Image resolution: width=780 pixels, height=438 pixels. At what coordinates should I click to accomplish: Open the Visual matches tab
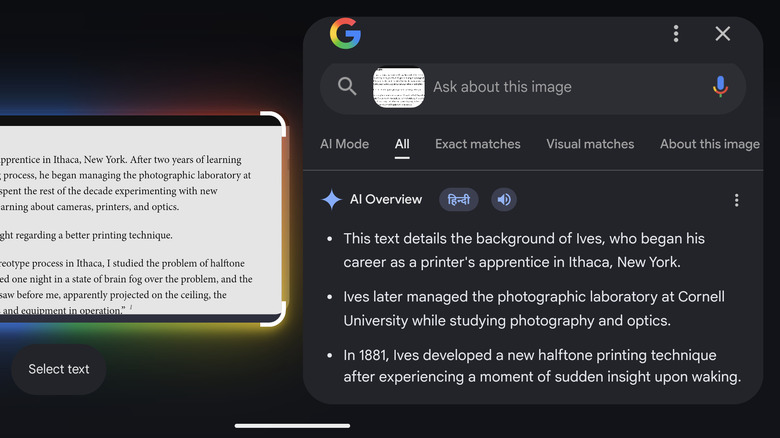tap(590, 144)
